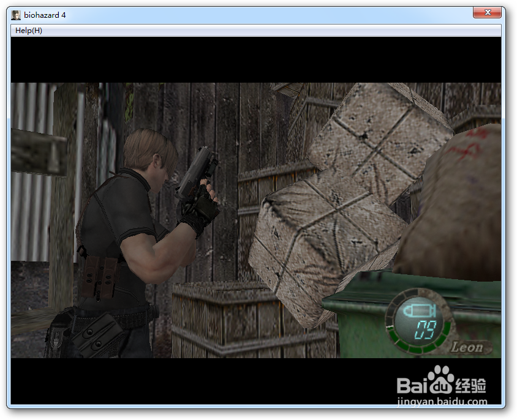Click the biohazard 4 window title text
Image resolution: width=517 pixels, height=420 pixels.
pyautogui.click(x=45, y=15)
